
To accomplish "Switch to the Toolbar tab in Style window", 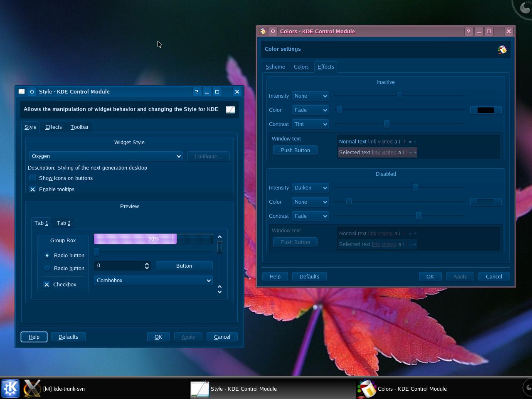I will pyautogui.click(x=79, y=127).
